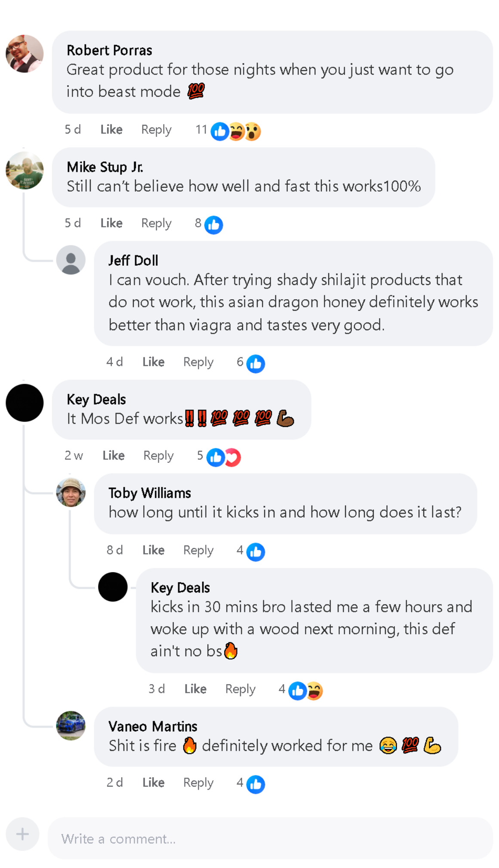Click reaction icon under Toby Williams's question
The height and width of the screenshot is (868, 499).
click(256, 552)
